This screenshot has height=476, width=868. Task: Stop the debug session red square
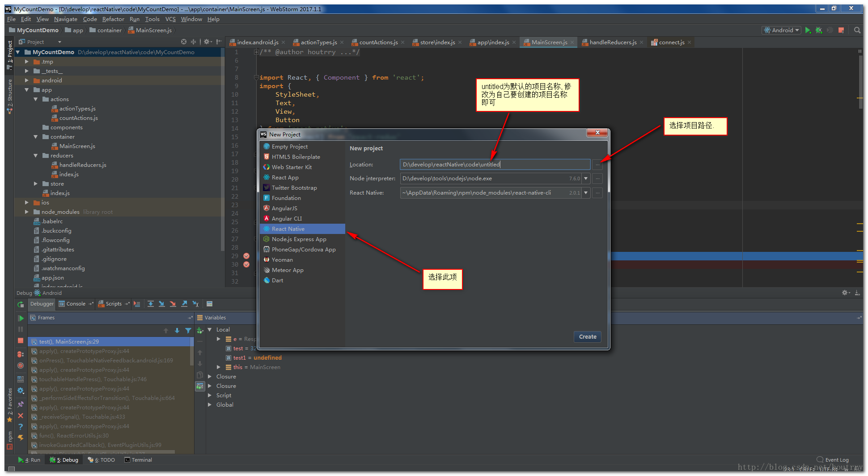pyautogui.click(x=21, y=340)
